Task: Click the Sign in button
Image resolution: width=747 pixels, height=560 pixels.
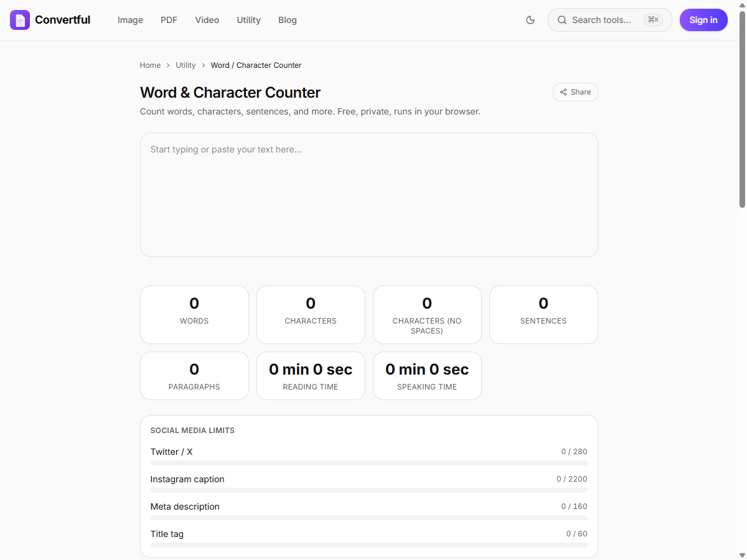Action: pyautogui.click(x=703, y=20)
